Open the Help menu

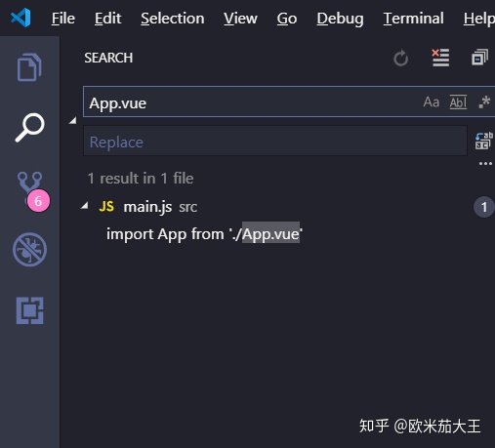pos(479,19)
